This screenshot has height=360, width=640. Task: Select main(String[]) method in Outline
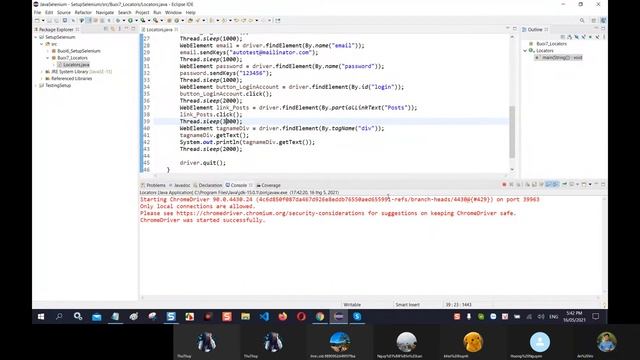(x=559, y=58)
